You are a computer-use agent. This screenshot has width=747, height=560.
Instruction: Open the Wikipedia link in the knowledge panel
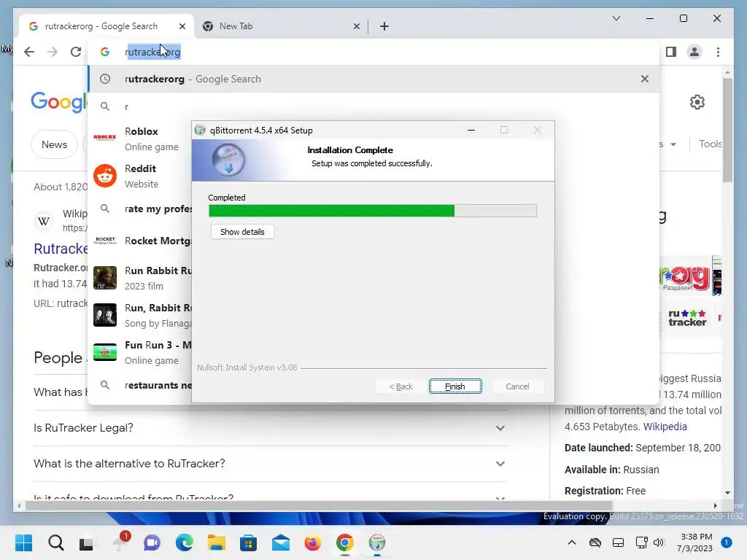(665, 426)
